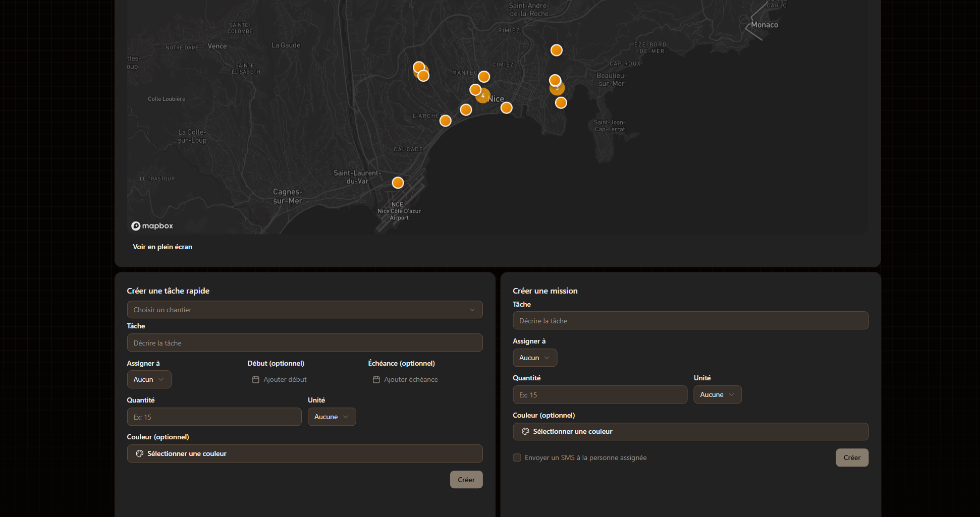Click the Beaulieu-sur-Mer map label

[612, 79]
